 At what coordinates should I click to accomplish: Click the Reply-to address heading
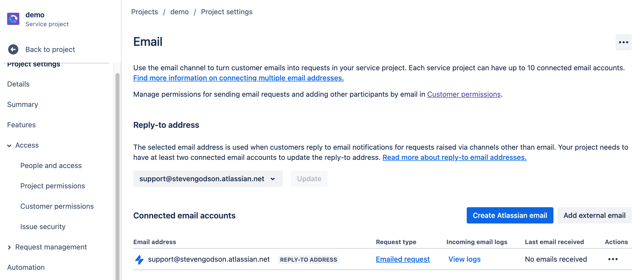tap(166, 125)
